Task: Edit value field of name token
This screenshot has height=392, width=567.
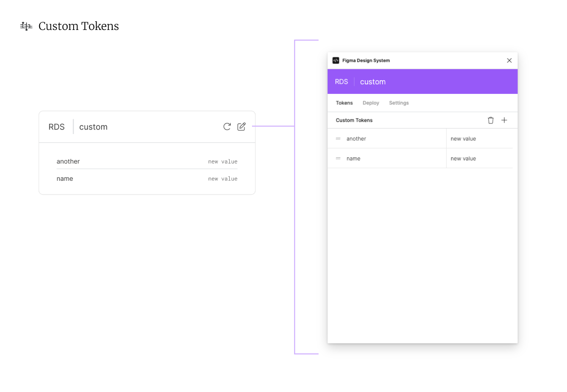Action: (480, 158)
